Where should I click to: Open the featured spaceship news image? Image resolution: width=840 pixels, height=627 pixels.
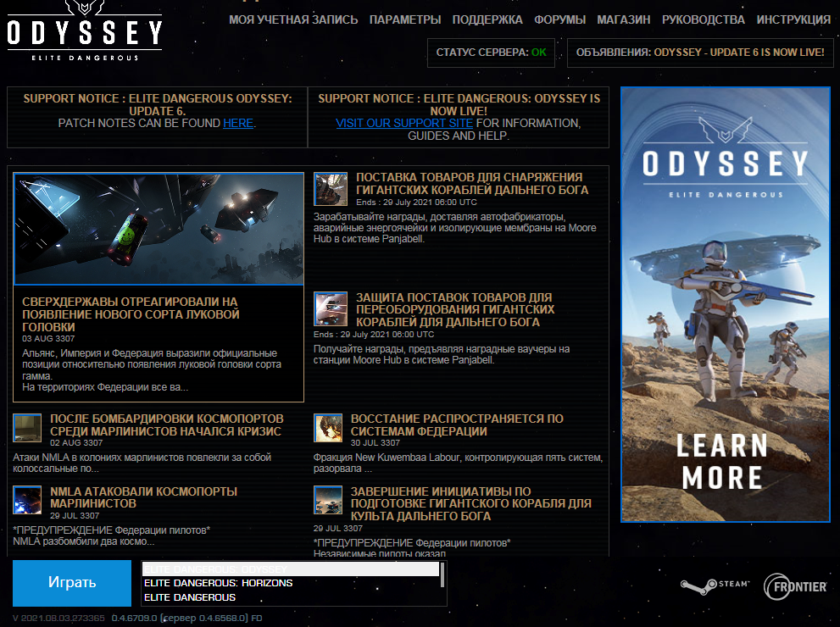tap(159, 229)
